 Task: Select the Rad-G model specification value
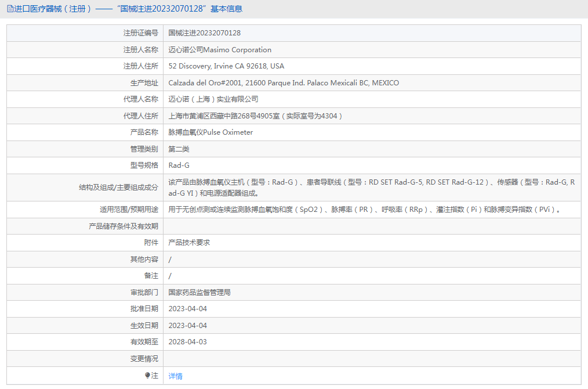(179, 165)
